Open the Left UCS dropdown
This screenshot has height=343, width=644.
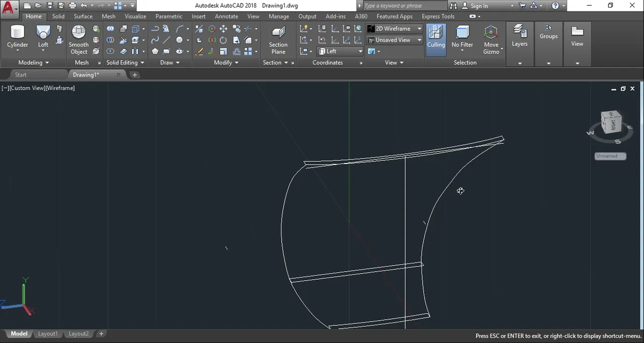[340, 51]
